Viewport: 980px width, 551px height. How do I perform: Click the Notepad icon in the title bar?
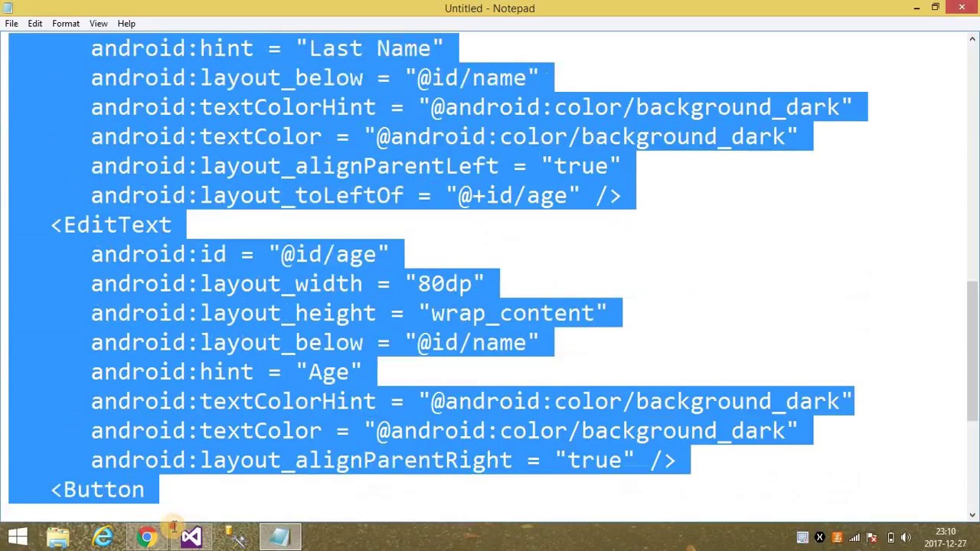tap(8, 8)
